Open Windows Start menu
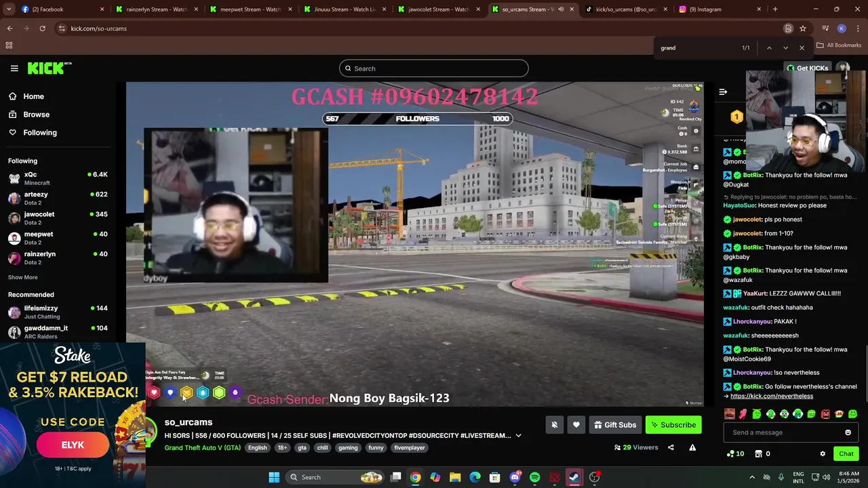The image size is (868, 488). tap(274, 477)
